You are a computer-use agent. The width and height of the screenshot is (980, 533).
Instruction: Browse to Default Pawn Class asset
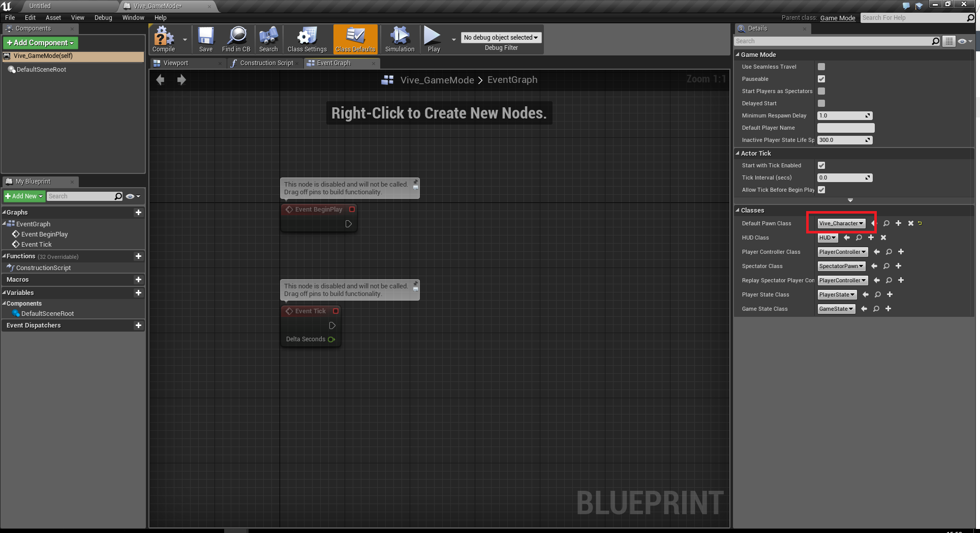[886, 223]
